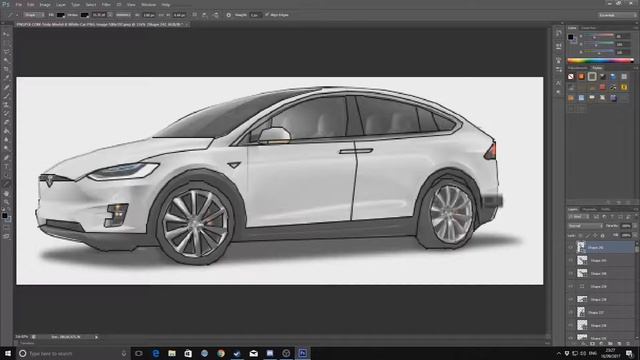Select the Horizontal Type tool
Image resolution: width=640 pixels, height=360 pixels.
[6, 167]
